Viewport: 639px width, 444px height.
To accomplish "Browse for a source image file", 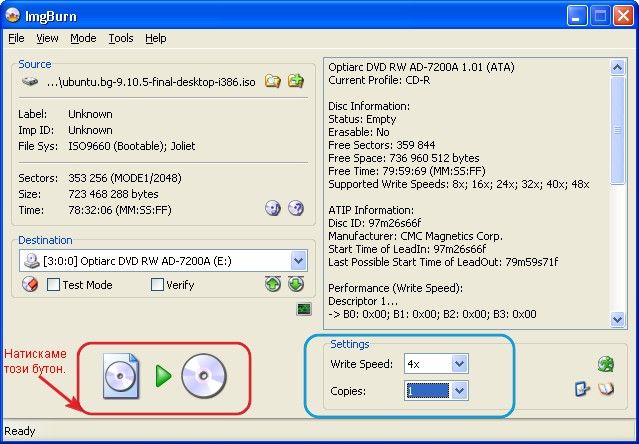I will (x=273, y=81).
